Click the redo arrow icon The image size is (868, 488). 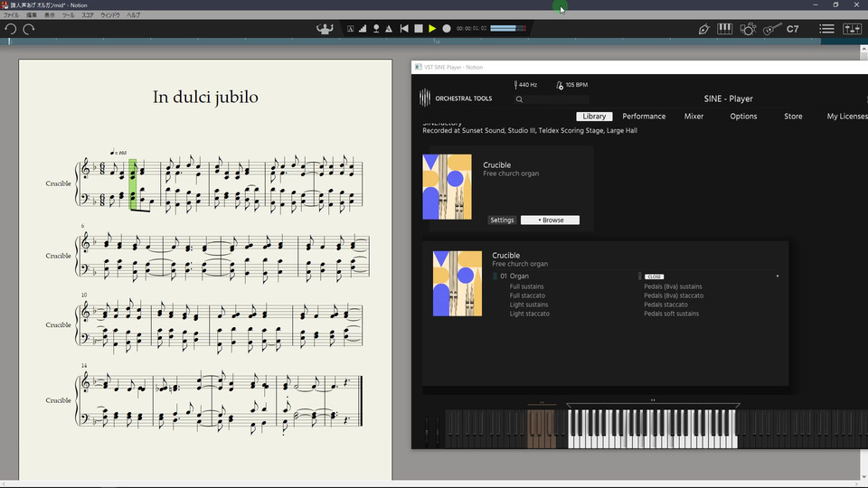(x=29, y=29)
